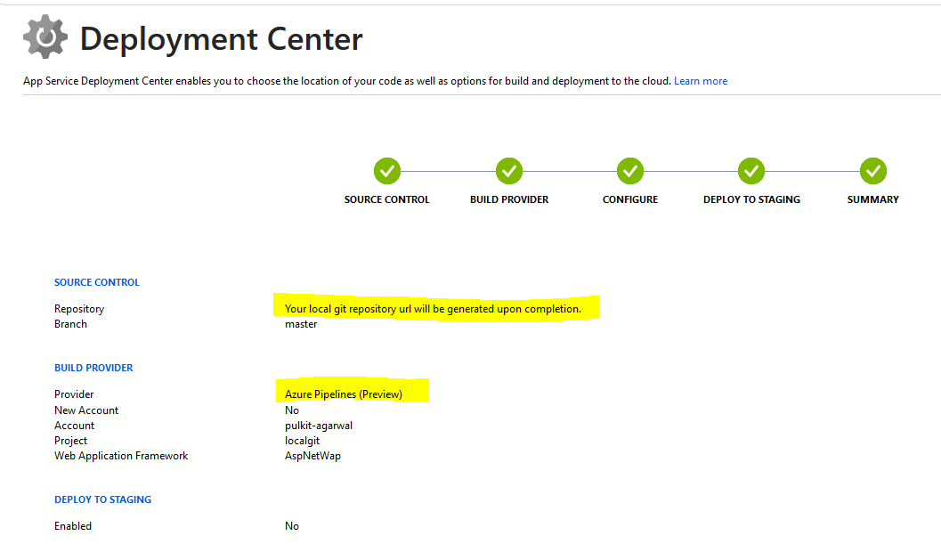Click the Source Control checkmark icon
Viewport: 941px width, 560px height.
point(386,171)
